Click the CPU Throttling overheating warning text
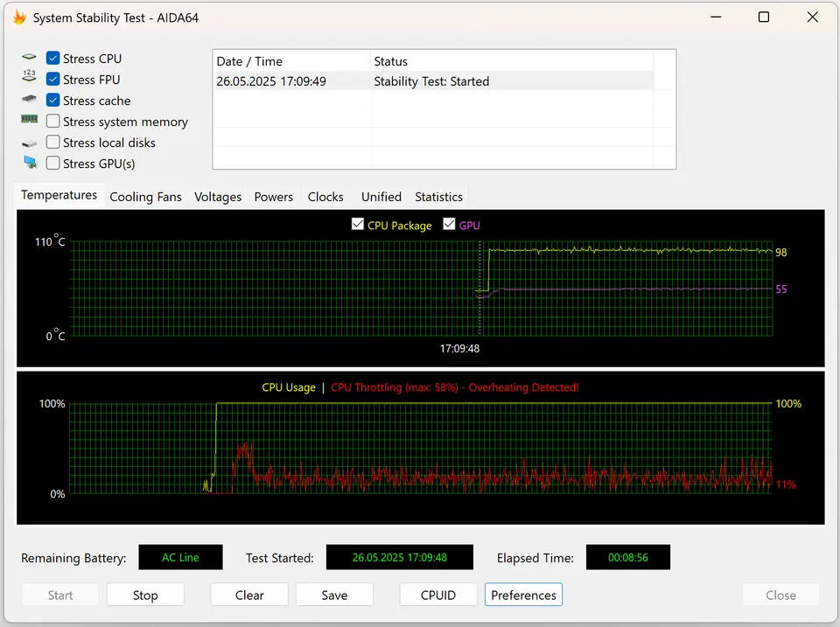 454,387
